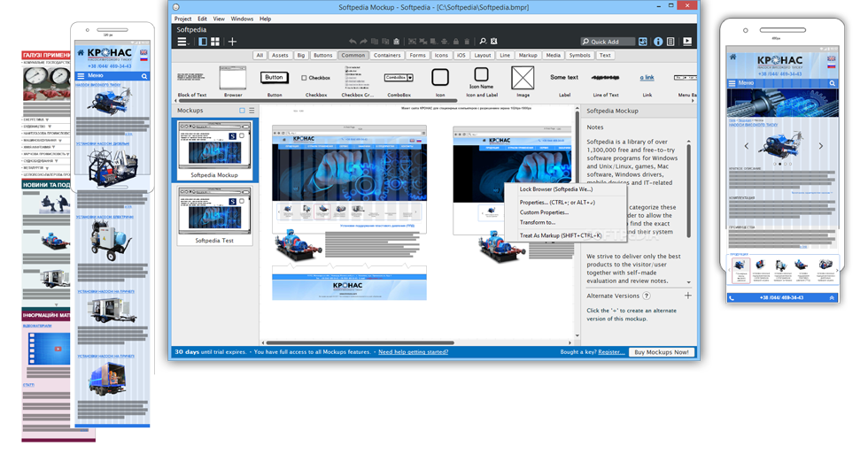Image resolution: width=868 pixels, height=469 pixels.
Task: Select the Symbols library tab
Action: (579, 55)
